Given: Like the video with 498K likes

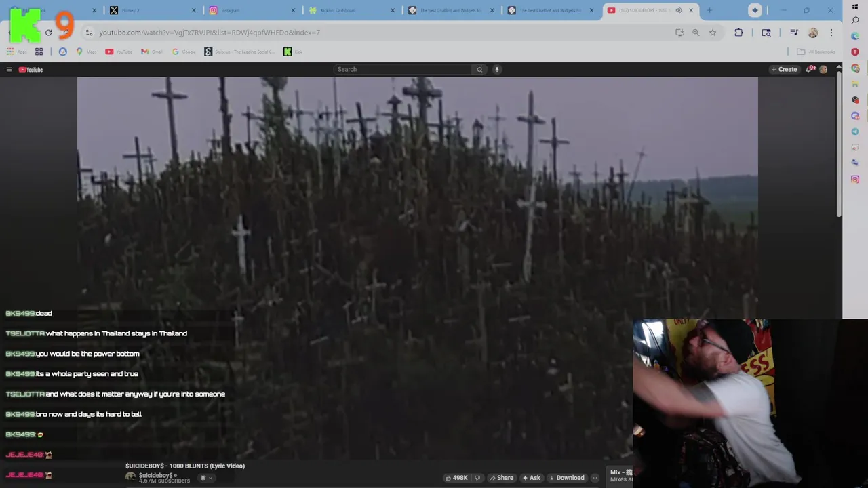Looking at the screenshot, I should tap(456, 478).
